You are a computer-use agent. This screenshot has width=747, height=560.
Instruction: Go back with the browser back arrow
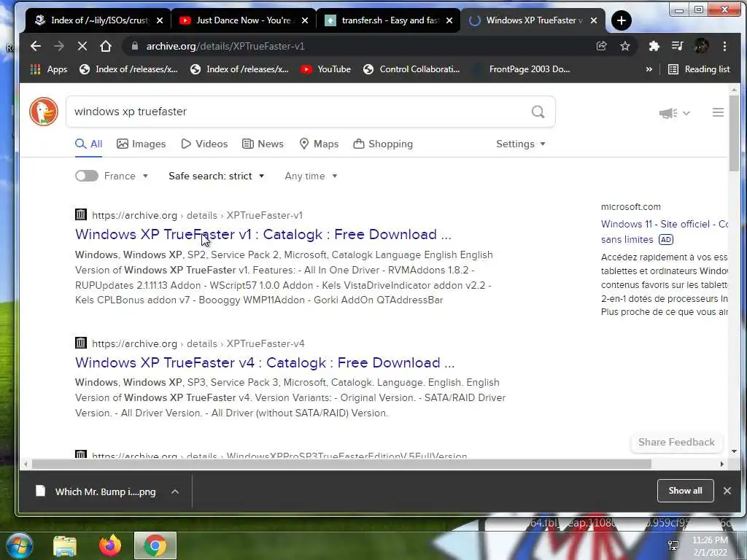click(x=36, y=46)
